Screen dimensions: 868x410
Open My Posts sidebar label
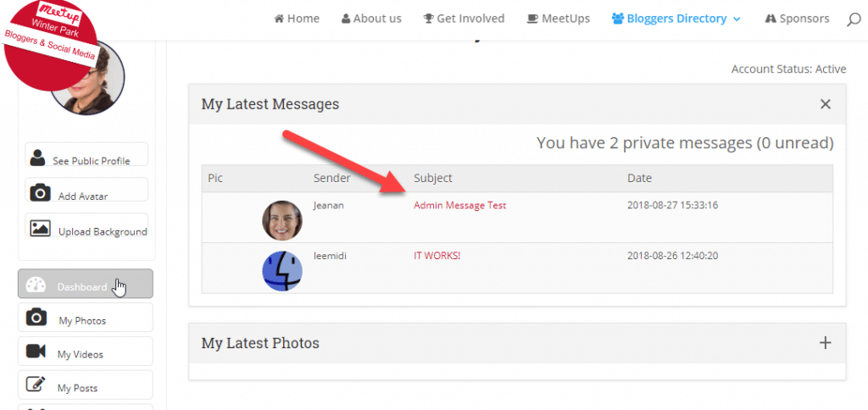pyautogui.click(x=77, y=388)
